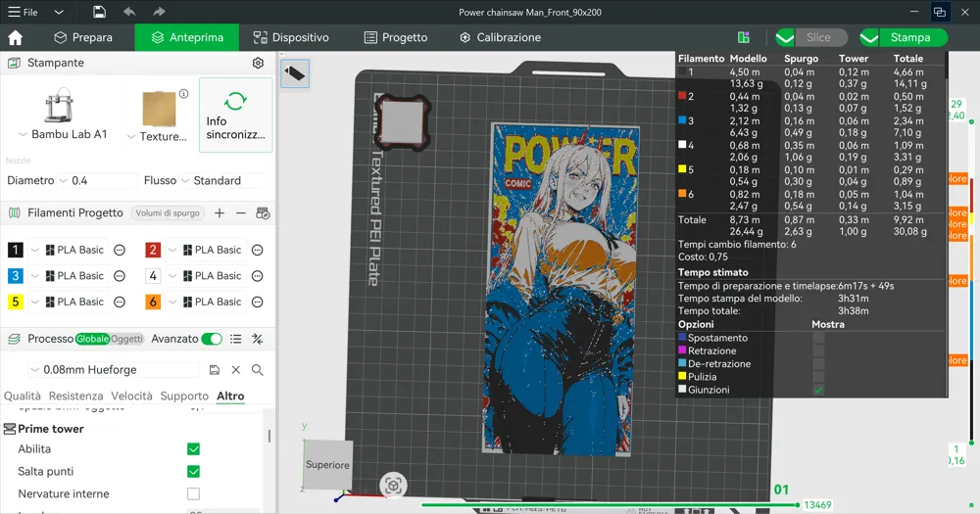980x514 pixels.
Task: Add a filament with plus icon
Action: (219, 212)
